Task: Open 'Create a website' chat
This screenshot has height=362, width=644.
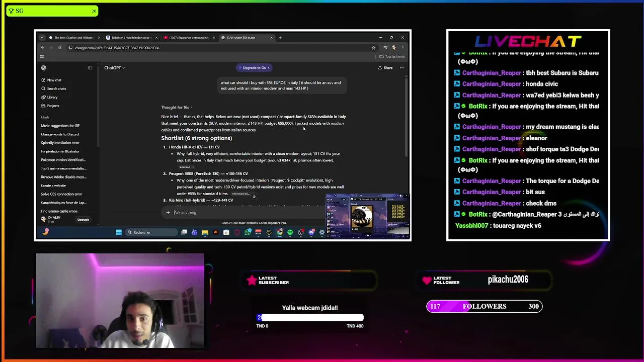Action: click(53, 186)
